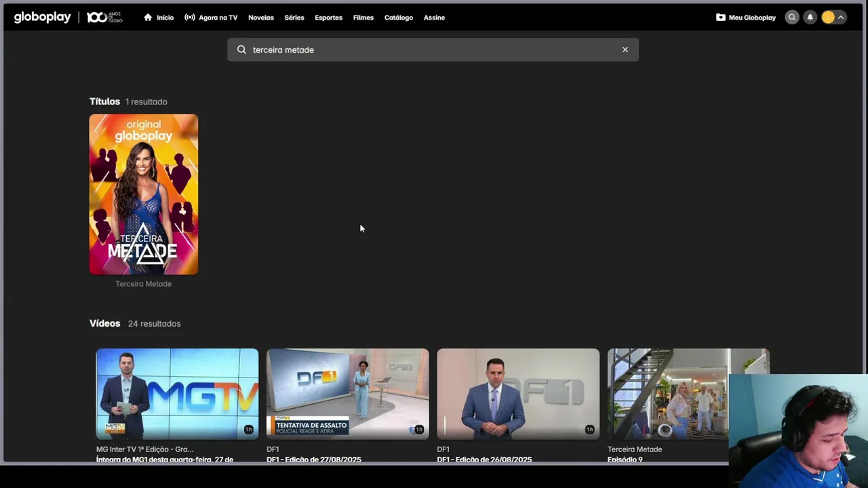
Task: Click the Vídeos section heading
Action: (105, 323)
